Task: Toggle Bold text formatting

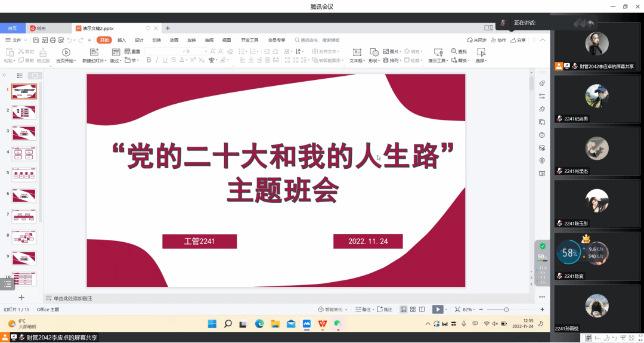Action: click(148, 60)
